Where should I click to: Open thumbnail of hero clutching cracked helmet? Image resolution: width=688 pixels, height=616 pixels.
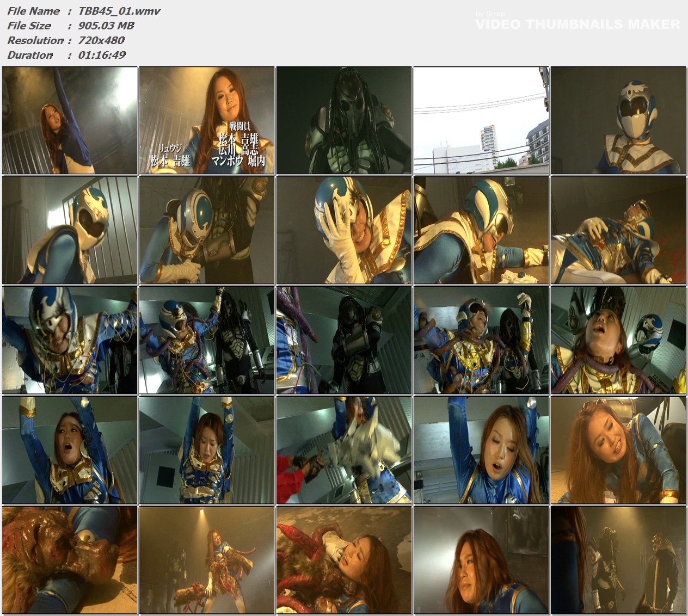click(344, 230)
